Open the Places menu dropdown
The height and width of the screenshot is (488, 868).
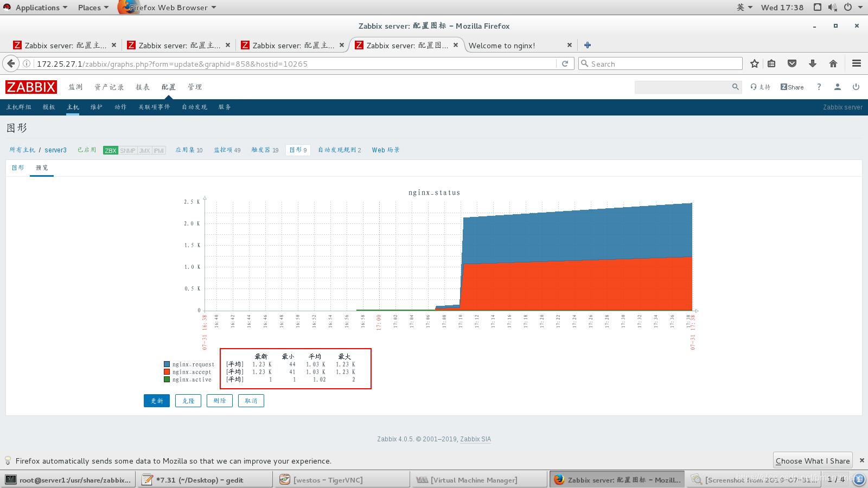click(93, 8)
